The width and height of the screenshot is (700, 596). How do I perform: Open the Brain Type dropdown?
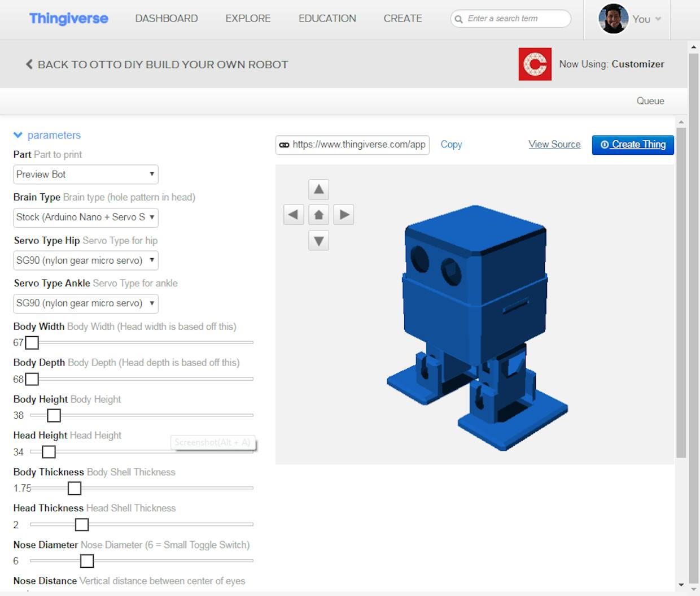86,217
